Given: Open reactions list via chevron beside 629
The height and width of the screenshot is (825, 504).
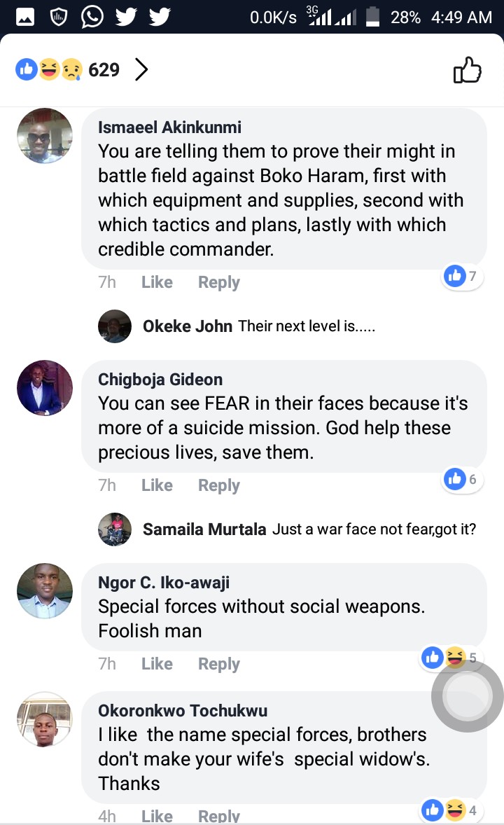Looking at the screenshot, I should 141,69.
